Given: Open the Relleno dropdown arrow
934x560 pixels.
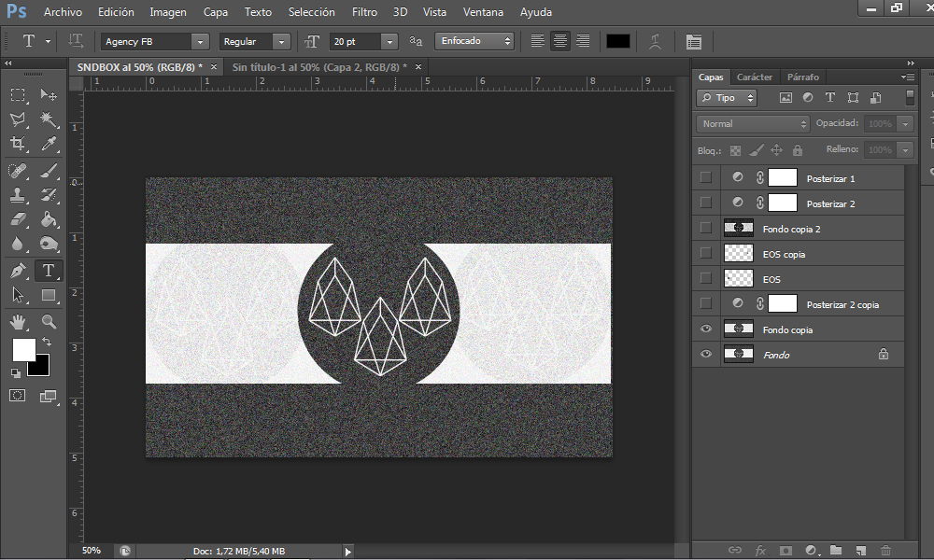Looking at the screenshot, I should tap(905, 150).
